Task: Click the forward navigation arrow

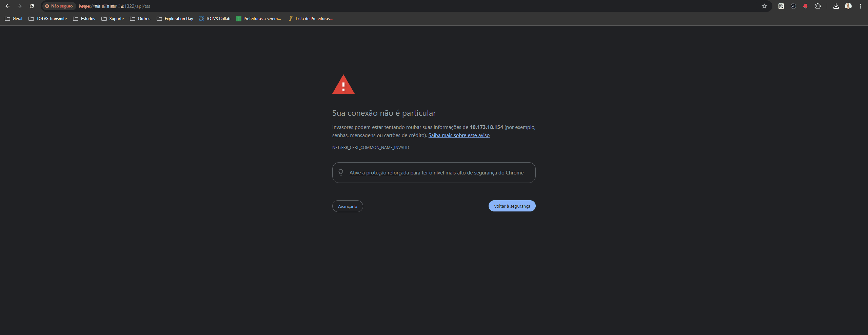Action: [20, 6]
